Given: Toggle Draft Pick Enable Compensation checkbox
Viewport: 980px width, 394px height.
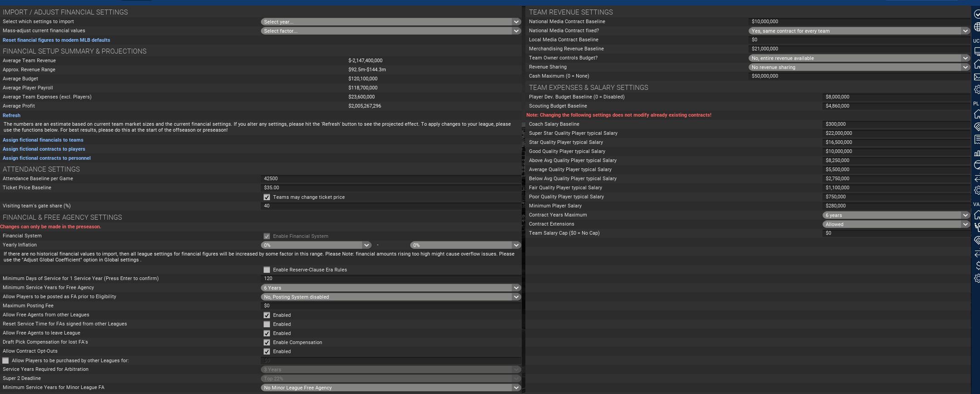Looking at the screenshot, I should point(267,342).
